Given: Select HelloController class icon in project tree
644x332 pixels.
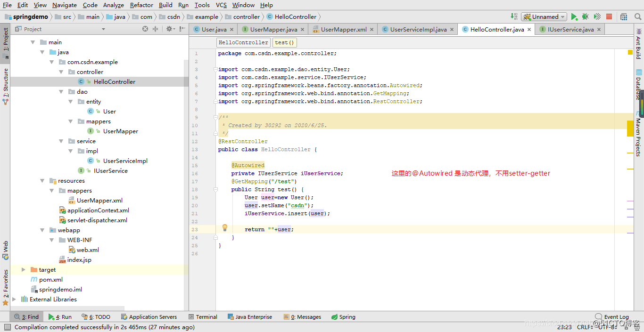Looking at the screenshot, I should coord(81,81).
